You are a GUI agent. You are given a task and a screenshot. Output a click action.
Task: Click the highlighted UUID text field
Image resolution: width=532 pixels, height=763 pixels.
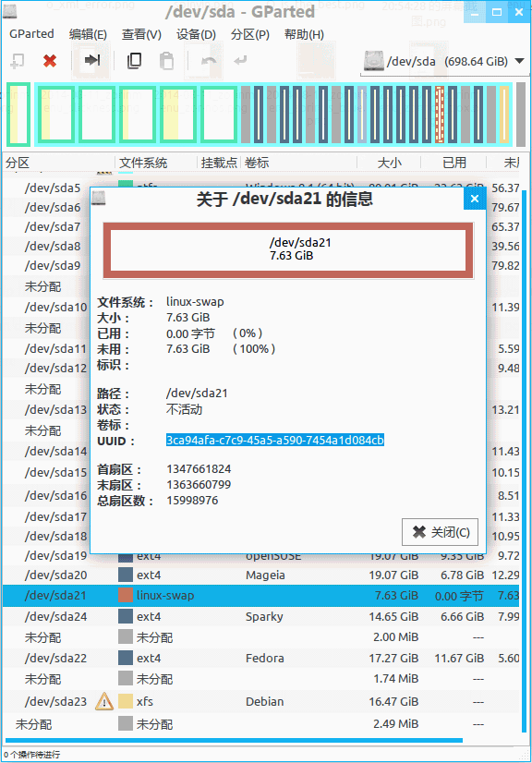coord(275,441)
